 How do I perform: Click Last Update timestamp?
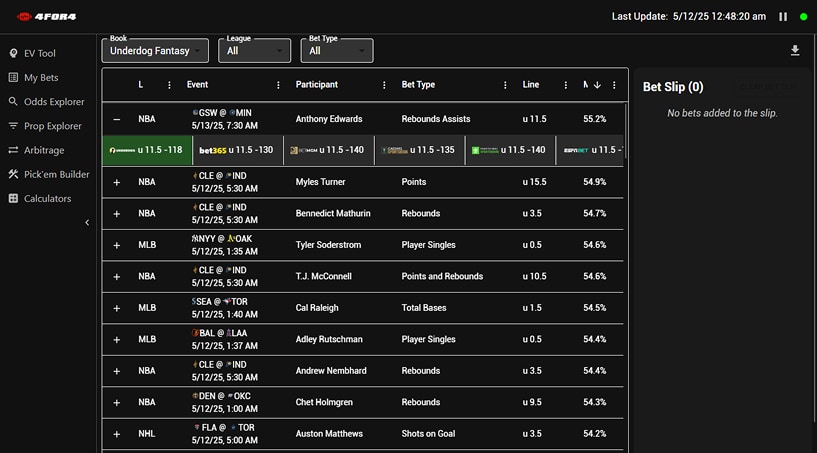click(689, 17)
